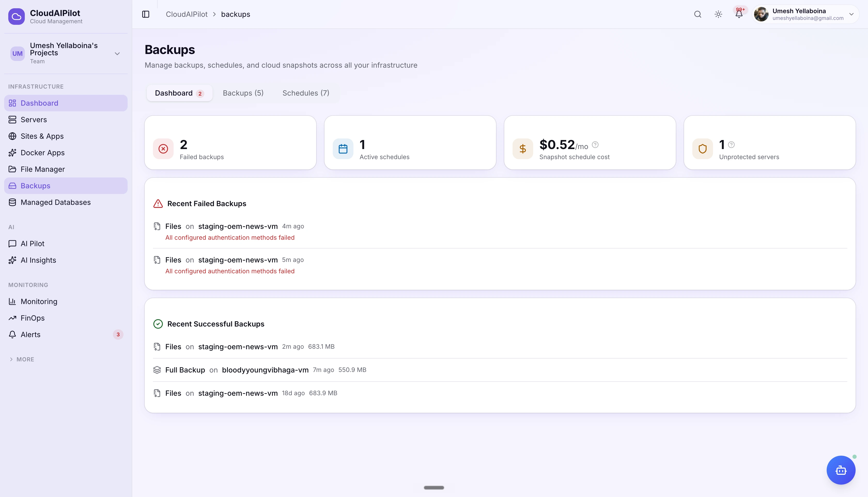Screen dimensions: 868x497
Task: Click the 683.1 MB size value
Action: 321,347
